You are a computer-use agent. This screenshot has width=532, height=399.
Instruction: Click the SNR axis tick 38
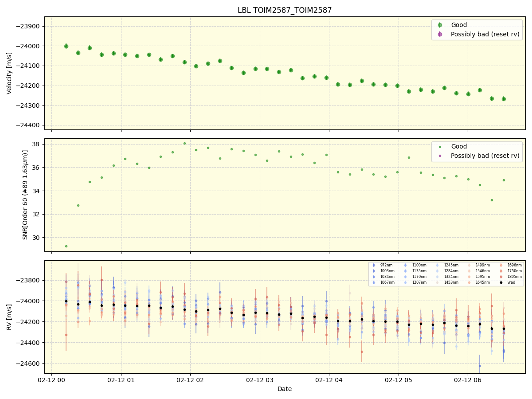[36, 144]
